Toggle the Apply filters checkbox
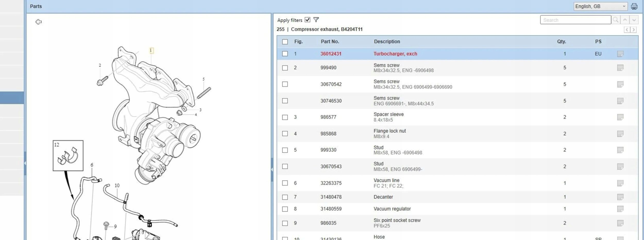Image resolution: width=644 pixels, height=240 pixels. (307, 20)
